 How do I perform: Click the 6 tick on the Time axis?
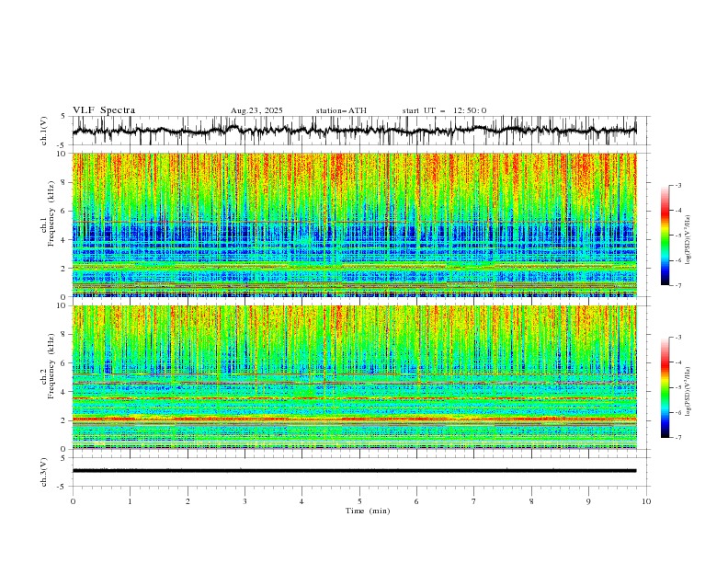pos(416,501)
